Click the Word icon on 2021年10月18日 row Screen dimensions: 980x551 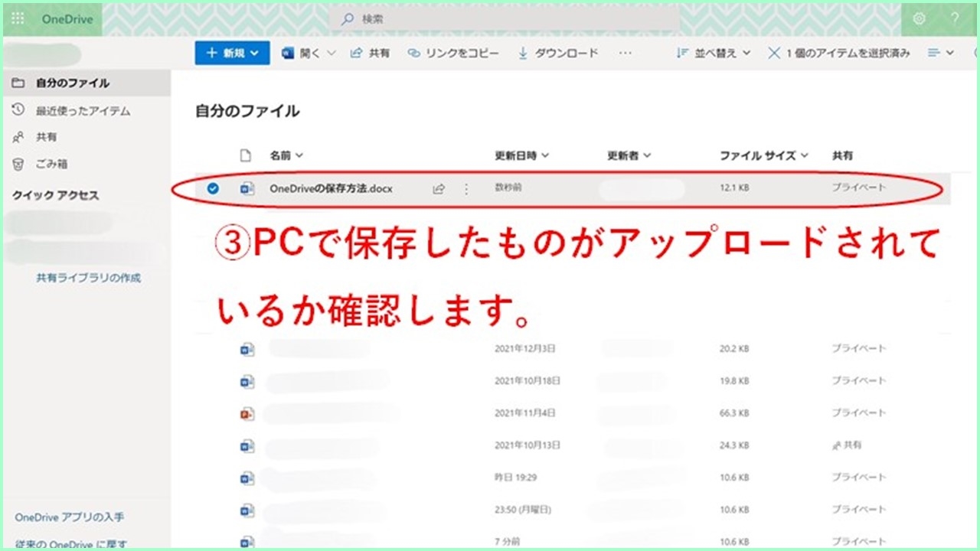click(247, 381)
